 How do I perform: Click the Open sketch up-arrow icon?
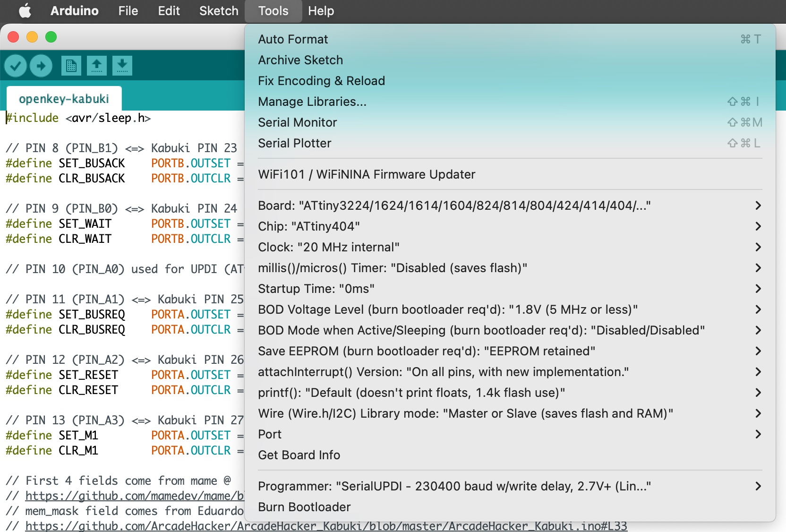pos(97,66)
